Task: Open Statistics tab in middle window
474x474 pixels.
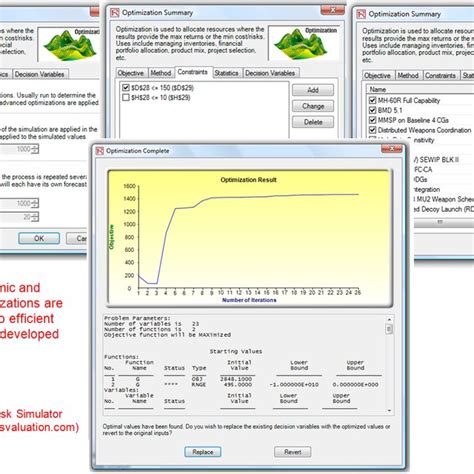Action: (226, 73)
